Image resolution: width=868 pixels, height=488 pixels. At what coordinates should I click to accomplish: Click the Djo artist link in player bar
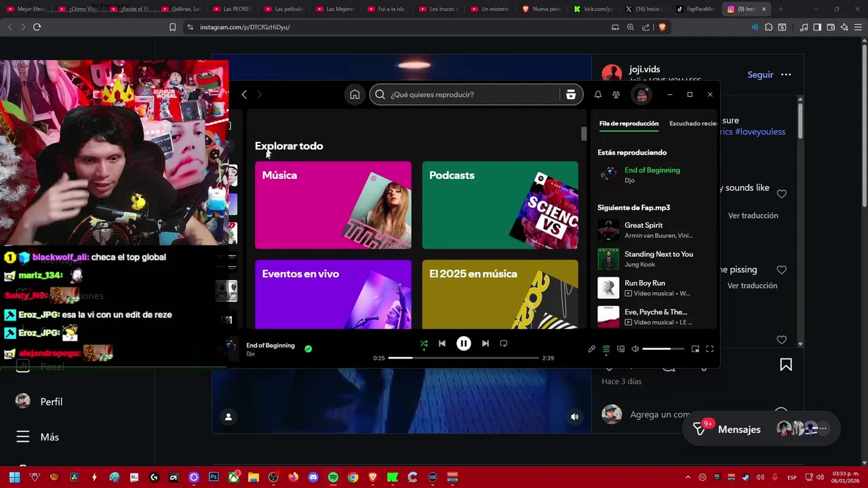[x=250, y=354]
